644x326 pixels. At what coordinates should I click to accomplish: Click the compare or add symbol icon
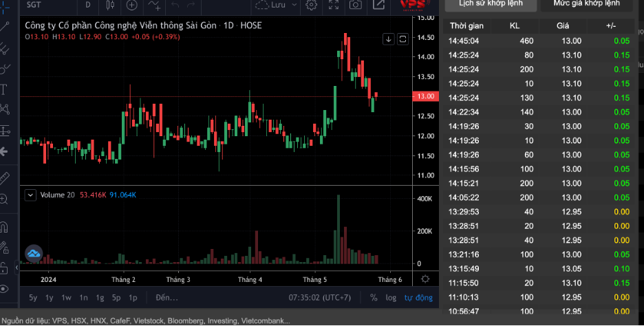[x=131, y=5]
